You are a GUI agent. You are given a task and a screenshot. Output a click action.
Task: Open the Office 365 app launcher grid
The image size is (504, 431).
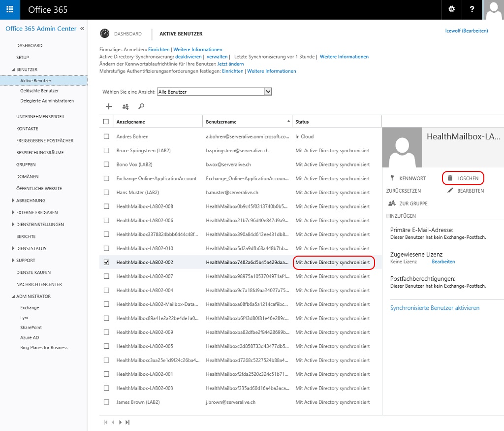pos(10,9)
